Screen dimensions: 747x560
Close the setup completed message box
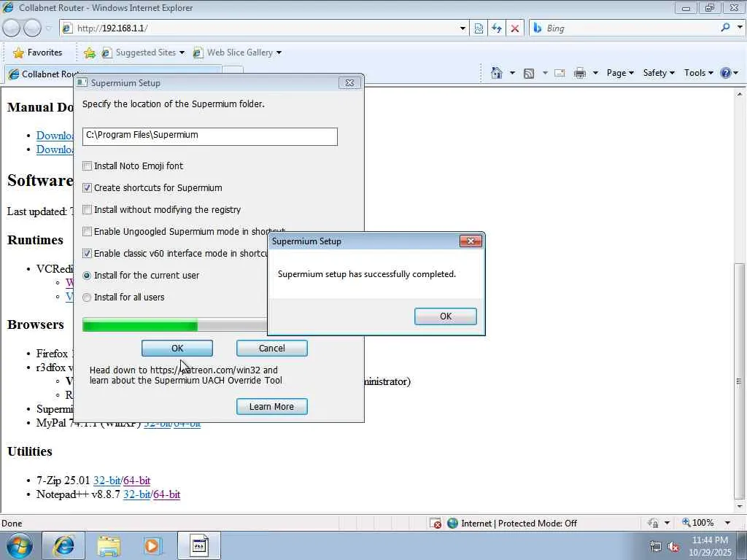click(x=471, y=241)
